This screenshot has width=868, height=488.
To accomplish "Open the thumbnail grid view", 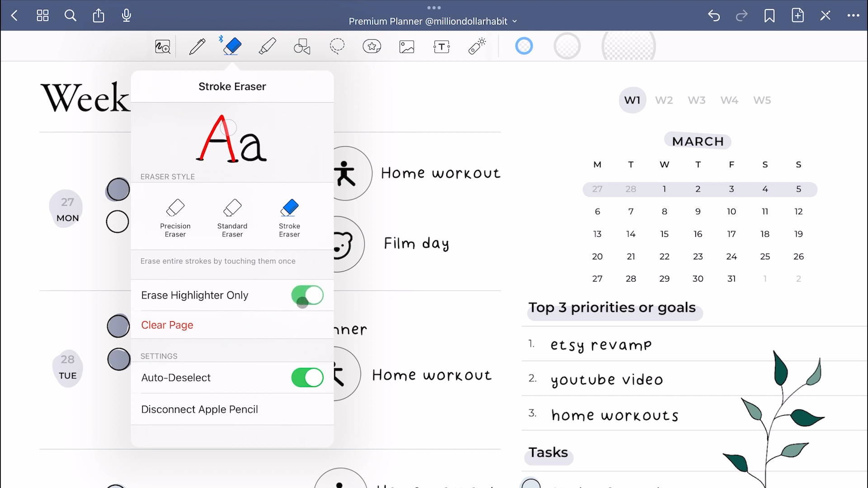I will click(x=42, y=16).
